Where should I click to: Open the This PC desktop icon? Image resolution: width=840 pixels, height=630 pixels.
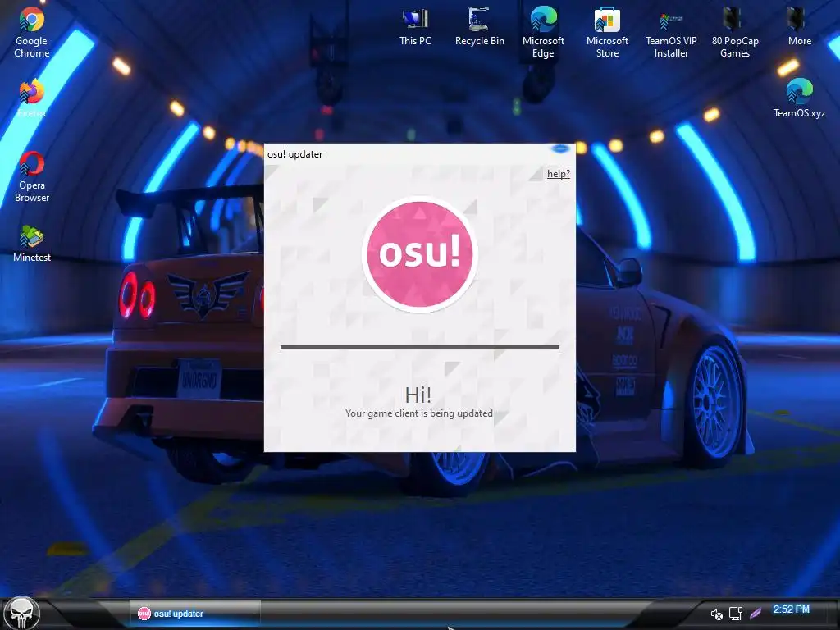(x=415, y=27)
